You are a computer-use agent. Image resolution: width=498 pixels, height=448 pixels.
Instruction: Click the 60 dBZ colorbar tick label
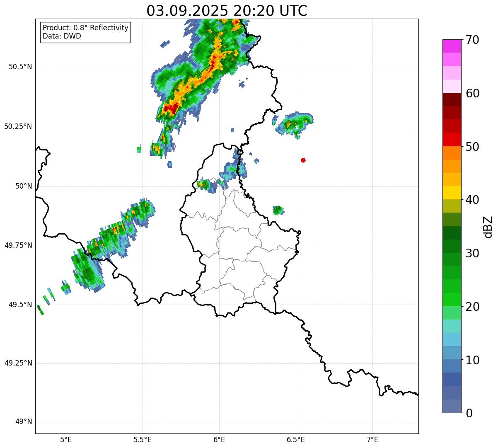(472, 93)
